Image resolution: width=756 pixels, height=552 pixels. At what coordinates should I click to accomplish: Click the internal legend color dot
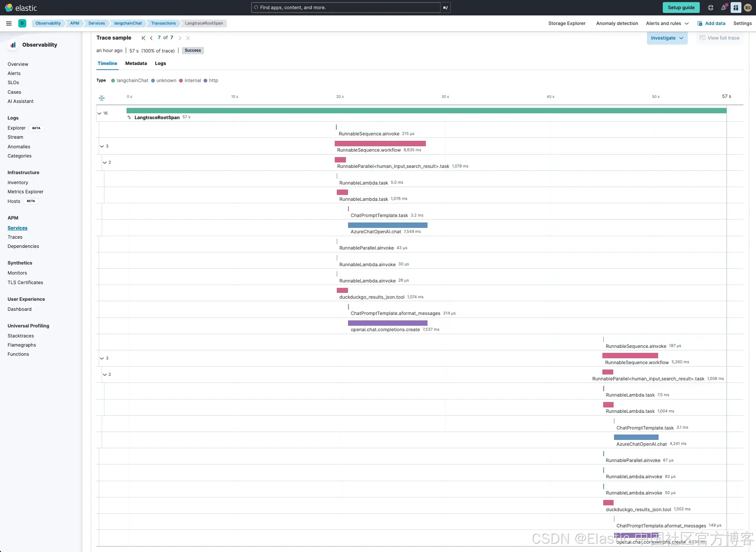[x=181, y=81]
